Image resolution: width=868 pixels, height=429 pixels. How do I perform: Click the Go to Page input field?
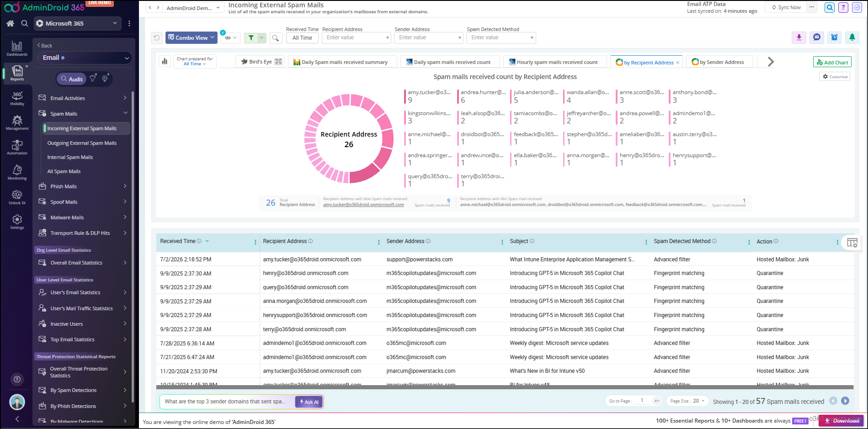click(642, 401)
